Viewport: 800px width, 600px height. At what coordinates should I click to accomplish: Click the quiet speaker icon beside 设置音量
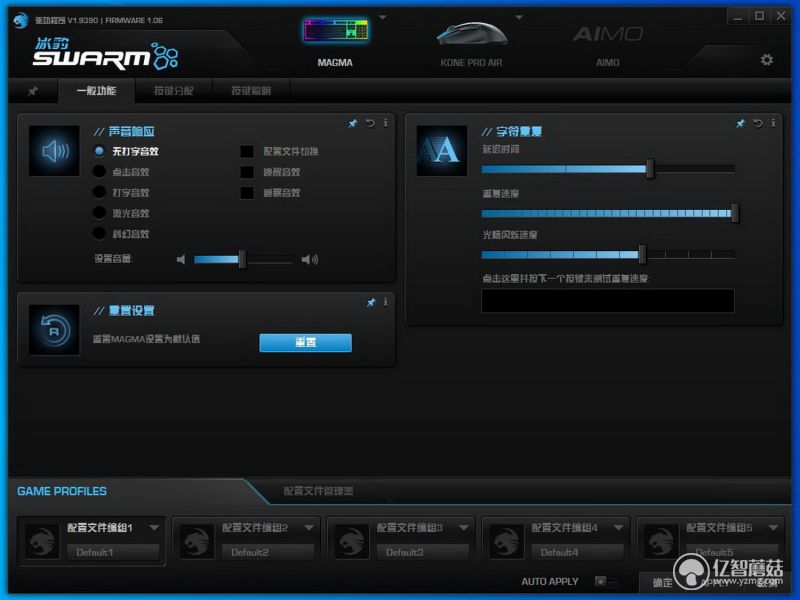tap(181, 260)
